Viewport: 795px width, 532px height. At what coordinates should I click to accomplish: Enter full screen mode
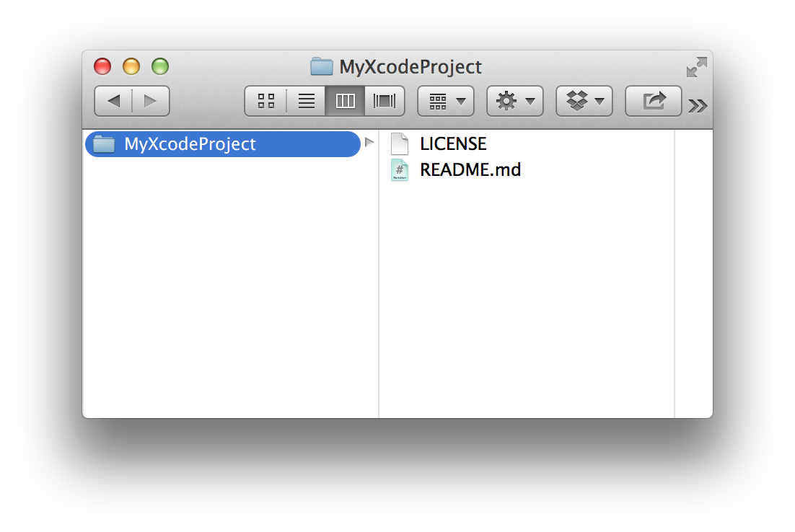(697, 67)
